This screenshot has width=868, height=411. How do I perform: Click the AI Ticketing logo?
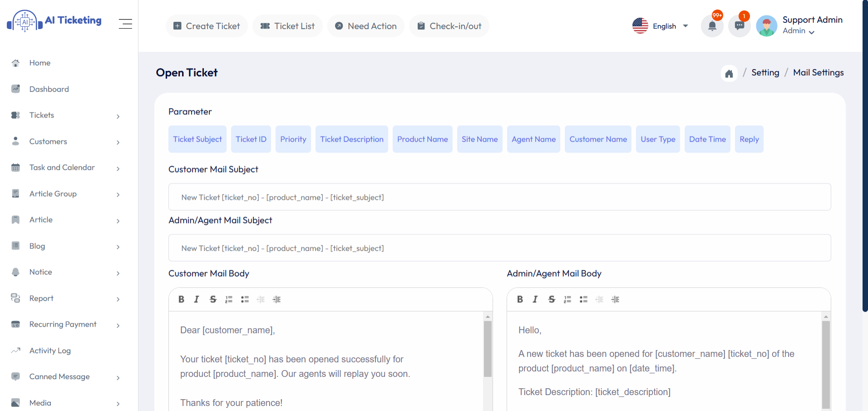pos(54,20)
